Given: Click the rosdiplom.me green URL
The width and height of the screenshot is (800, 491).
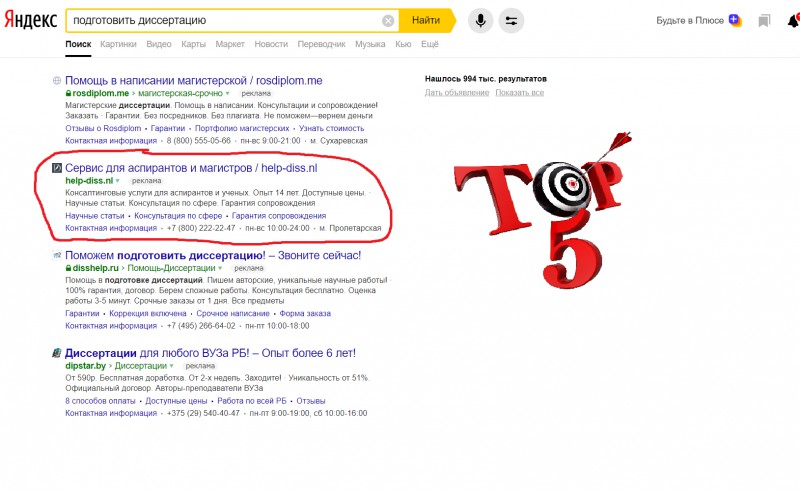Looking at the screenshot, I should [x=101, y=93].
